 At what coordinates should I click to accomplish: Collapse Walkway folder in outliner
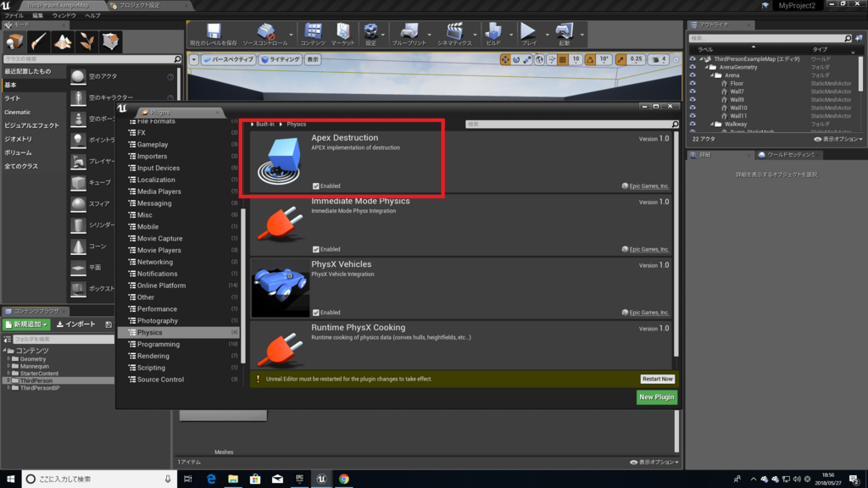pos(712,125)
